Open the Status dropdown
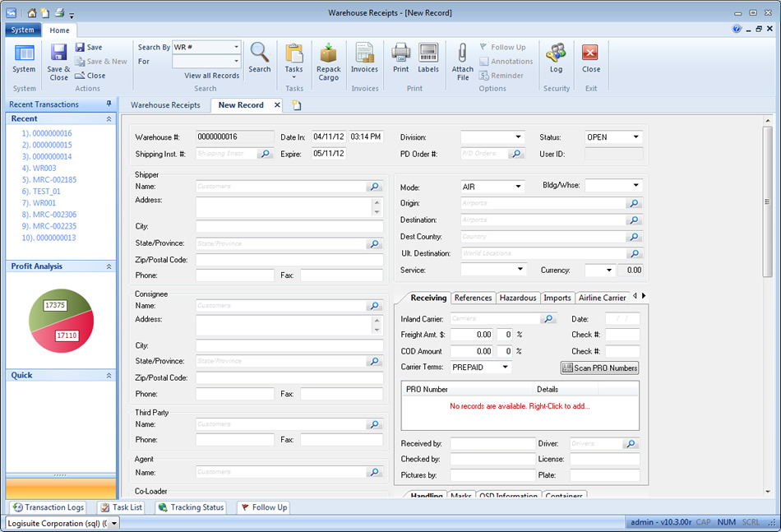 [635, 137]
